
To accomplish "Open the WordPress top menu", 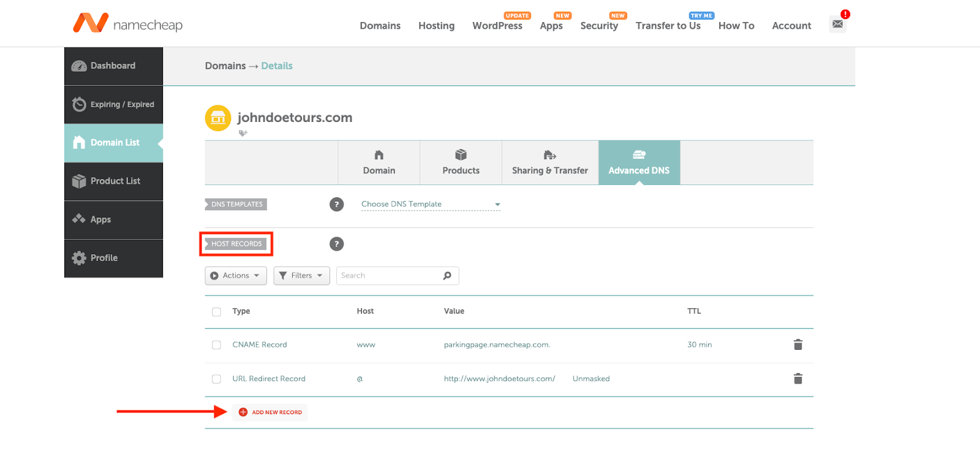I will click(497, 26).
